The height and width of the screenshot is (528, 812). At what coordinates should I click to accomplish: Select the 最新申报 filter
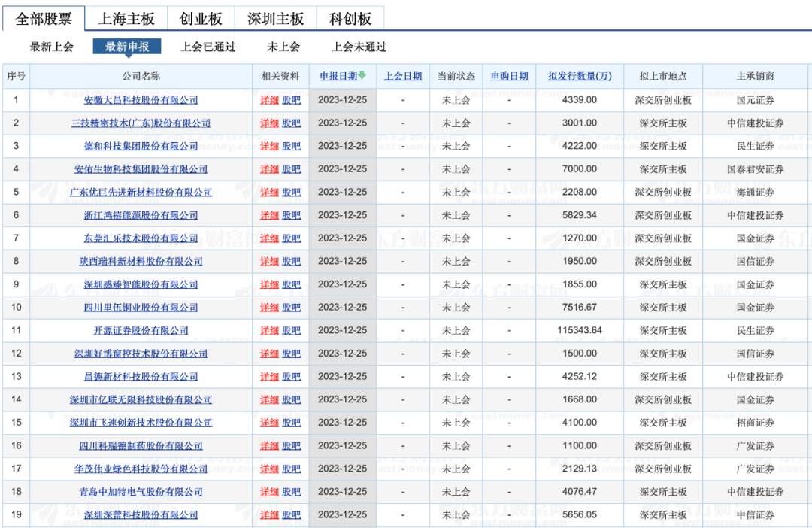127,47
